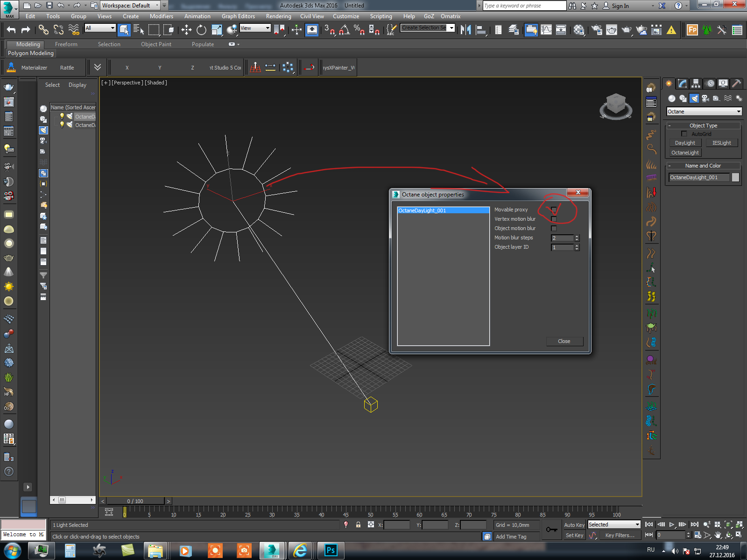Screen dimensions: 747x560
Task: Open the All selection filter dropdown
Action: tap(100, 28)
